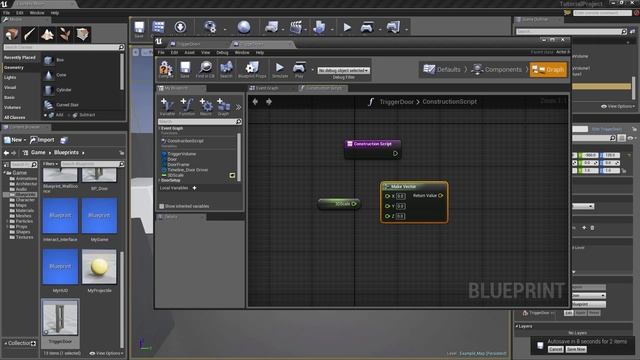Compile the blueprint with the Compile icon

point(166,69)
